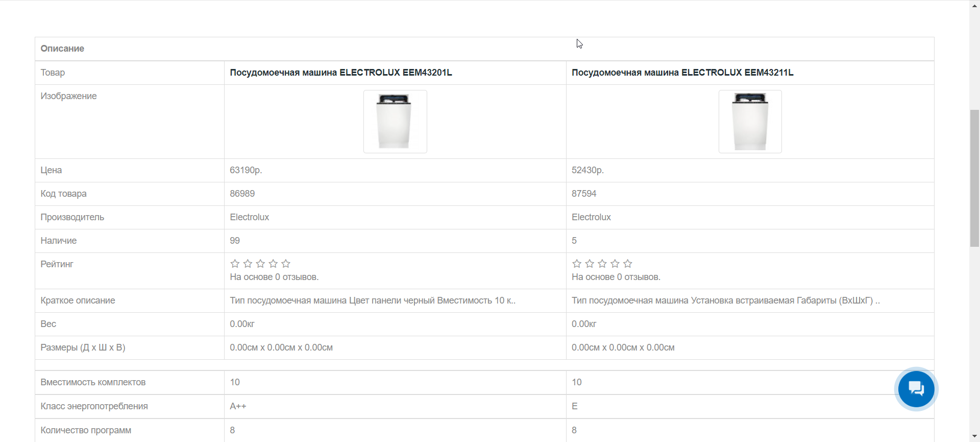
Task: Click second rating star for EEM43201L
Action: click(248, 264)
